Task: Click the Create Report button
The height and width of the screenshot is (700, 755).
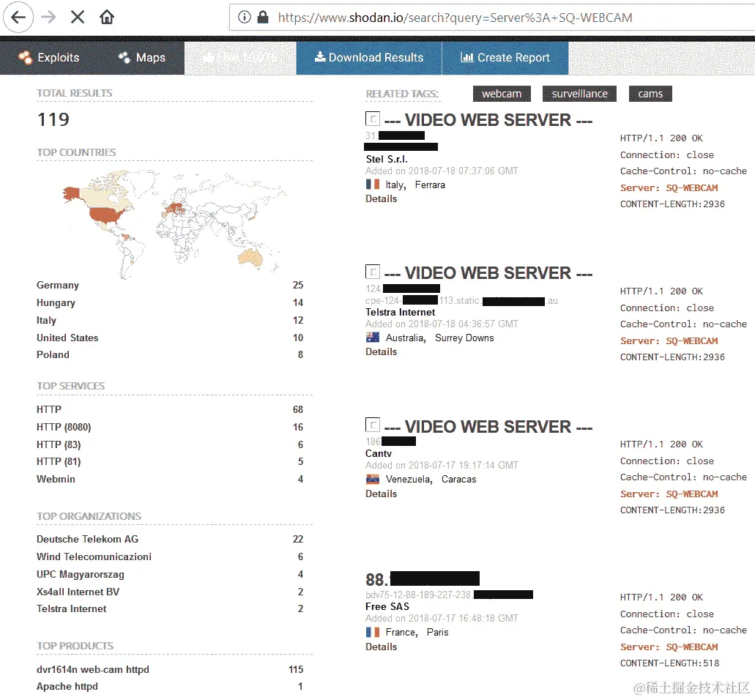Action: [505, 58]
